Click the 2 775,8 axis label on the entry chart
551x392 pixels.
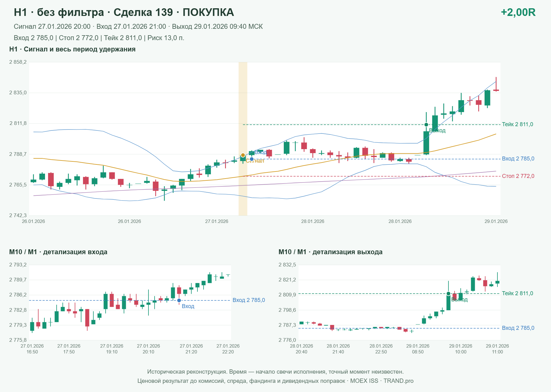18,340
